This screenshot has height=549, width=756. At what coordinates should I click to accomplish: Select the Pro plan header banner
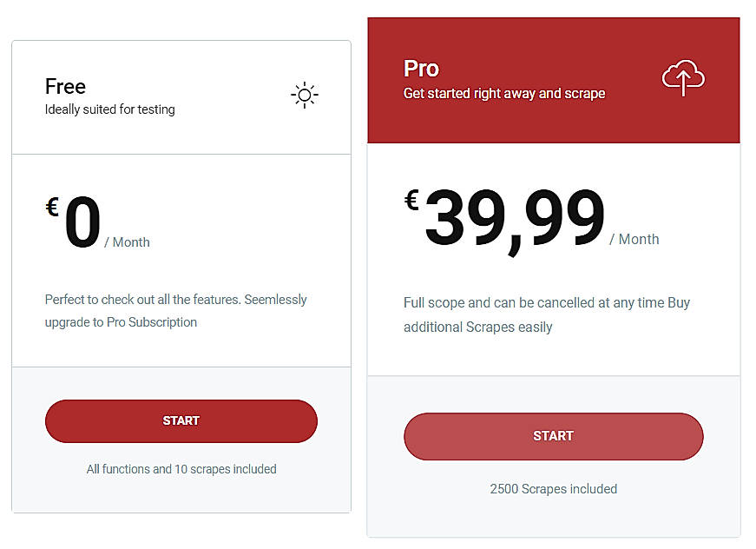[x=553, y=78]
